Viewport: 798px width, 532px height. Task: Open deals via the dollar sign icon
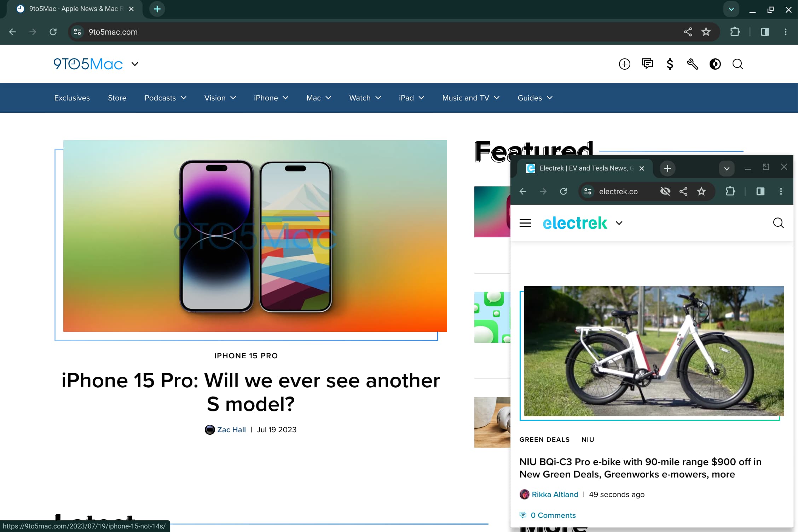pos(670,64)
